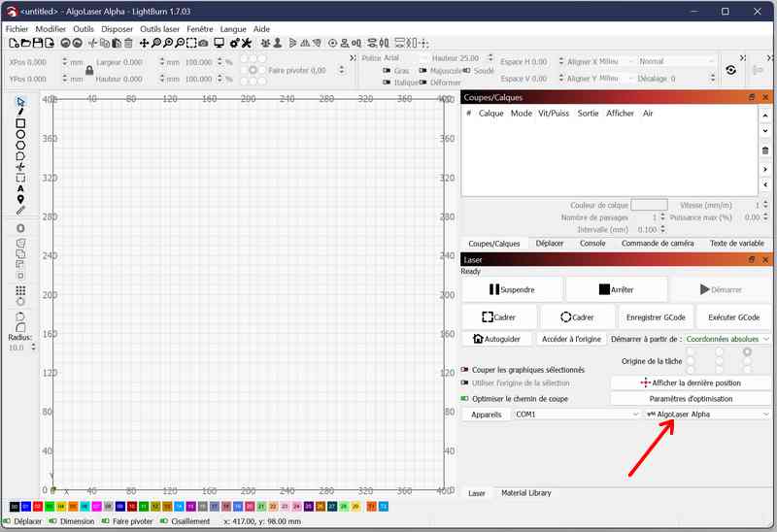Activate the pan move-view arrows icon

(x=144, y=43)
